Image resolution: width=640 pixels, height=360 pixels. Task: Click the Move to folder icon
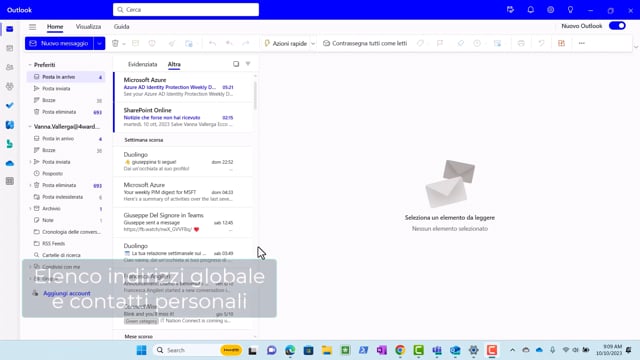pos(189,43)
